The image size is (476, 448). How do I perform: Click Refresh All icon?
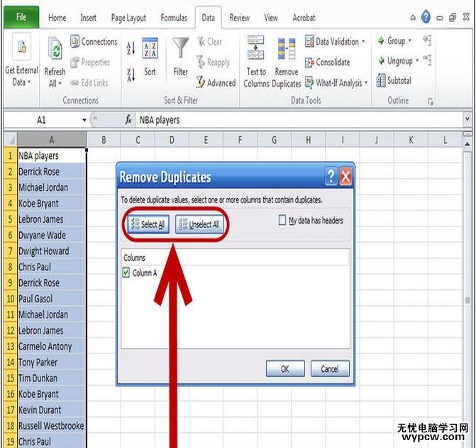pyautogui.click(x=55, y=49)
